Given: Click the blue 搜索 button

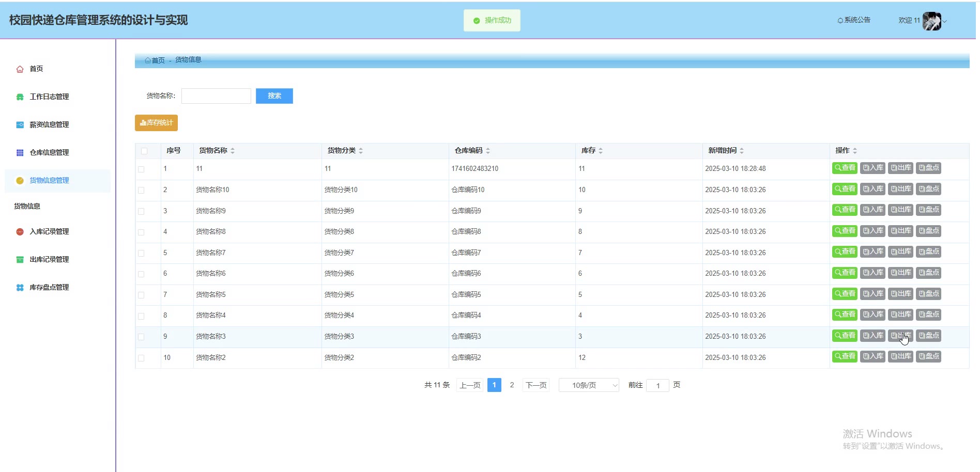Looking at the screenshot, I should (x=274, y=96).
